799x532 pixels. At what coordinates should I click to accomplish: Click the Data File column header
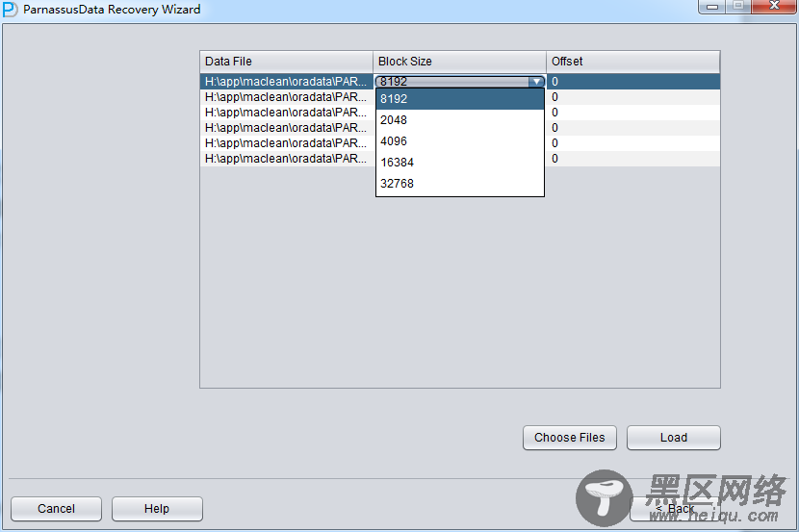pyautogui.click(x=286, y=62)
